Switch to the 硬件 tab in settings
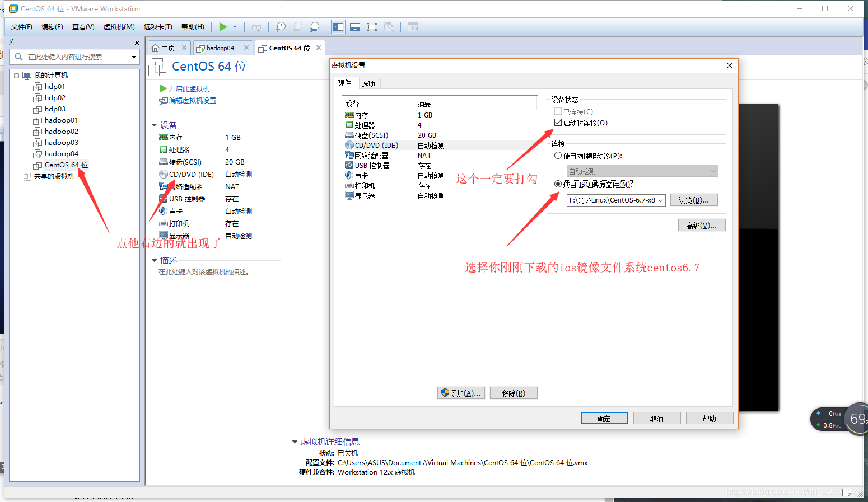Image resolution: width=868 pixels, height=502 pixels. 345,83
